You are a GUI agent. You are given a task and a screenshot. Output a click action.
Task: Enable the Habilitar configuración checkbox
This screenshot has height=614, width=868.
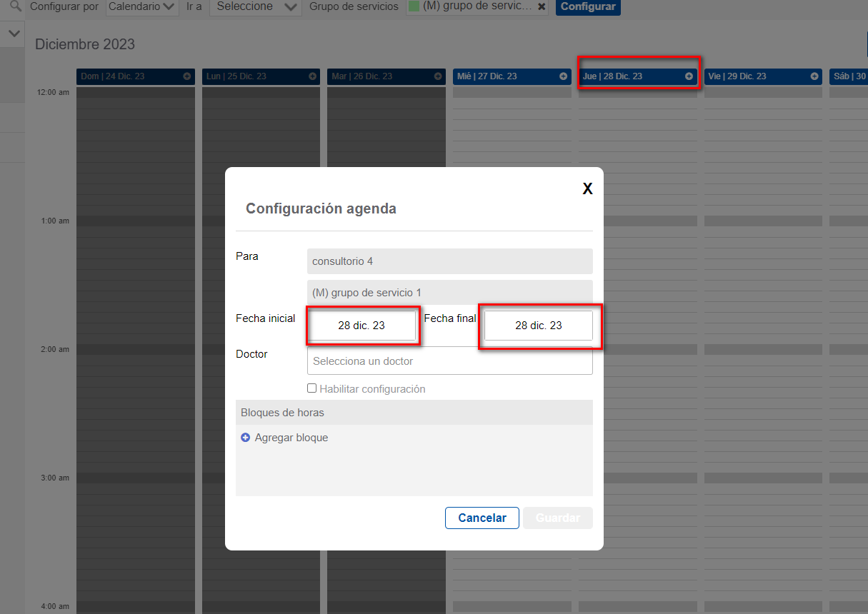[311, 388]
